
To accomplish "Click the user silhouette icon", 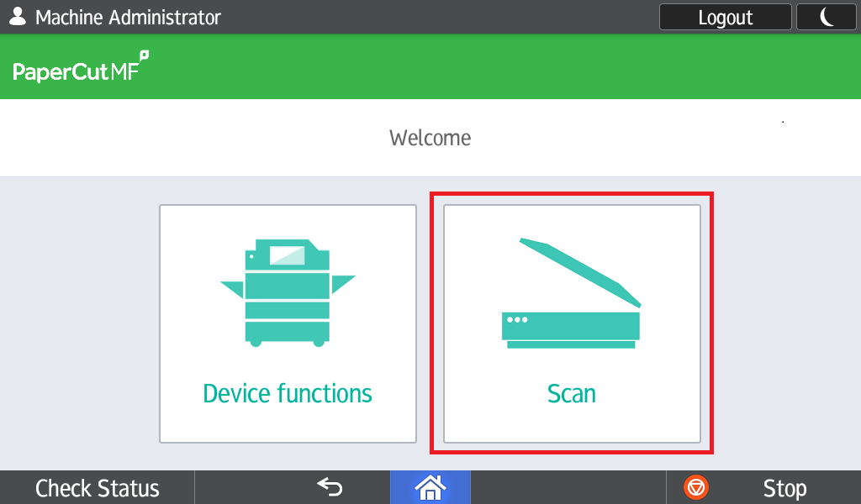I will pos(17,16).
